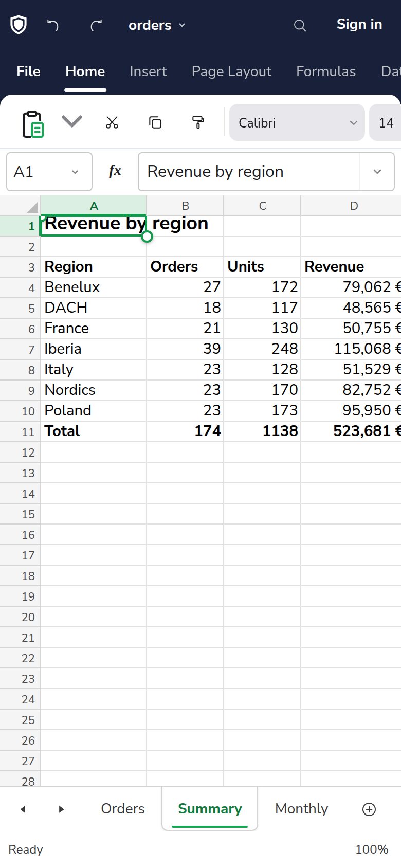Select row 3 header
This screenshot has height=868, width=401.
[x=21, y=267]
